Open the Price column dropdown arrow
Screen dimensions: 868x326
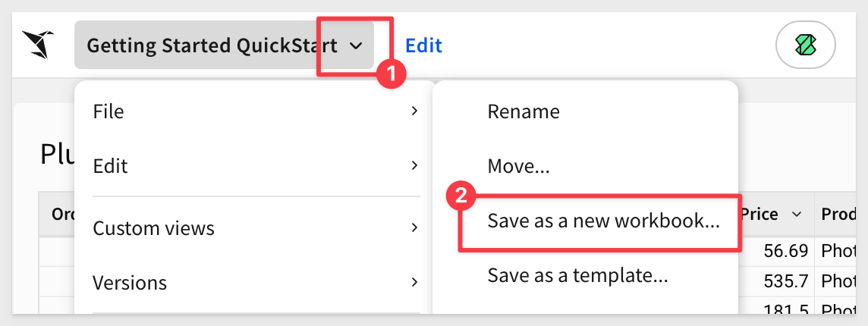797,215
